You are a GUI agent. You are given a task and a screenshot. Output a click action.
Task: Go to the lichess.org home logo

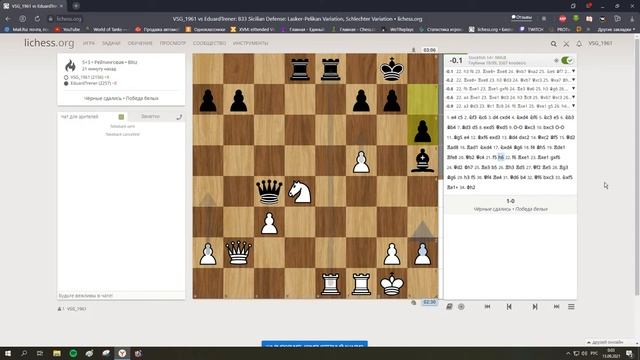pos(49,43)
